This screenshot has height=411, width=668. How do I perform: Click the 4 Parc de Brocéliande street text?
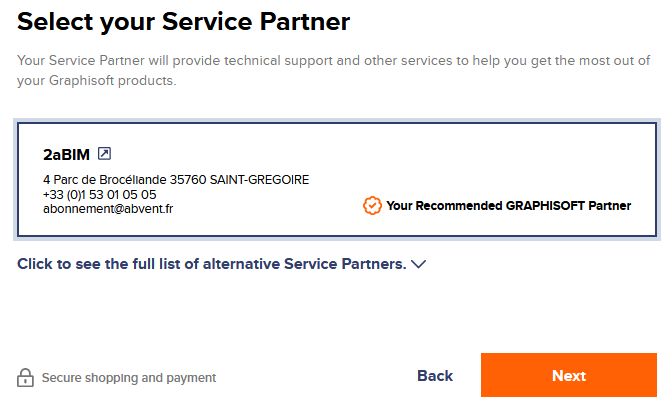(x=105, y=180)
